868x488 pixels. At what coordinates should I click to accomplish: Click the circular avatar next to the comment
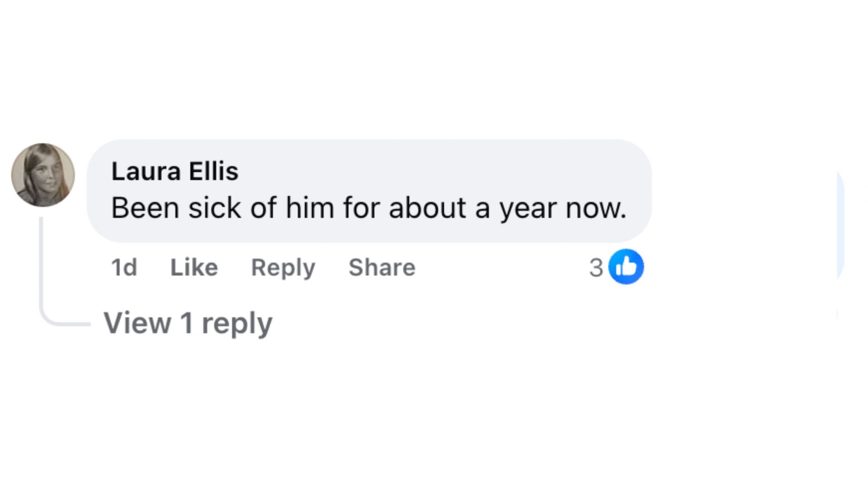click(x=43, y=175)
